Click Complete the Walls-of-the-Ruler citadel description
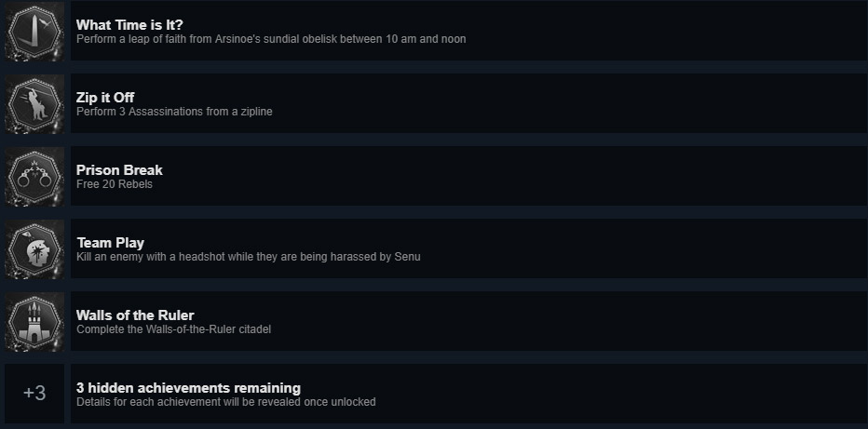 click(x=173, y=329)
